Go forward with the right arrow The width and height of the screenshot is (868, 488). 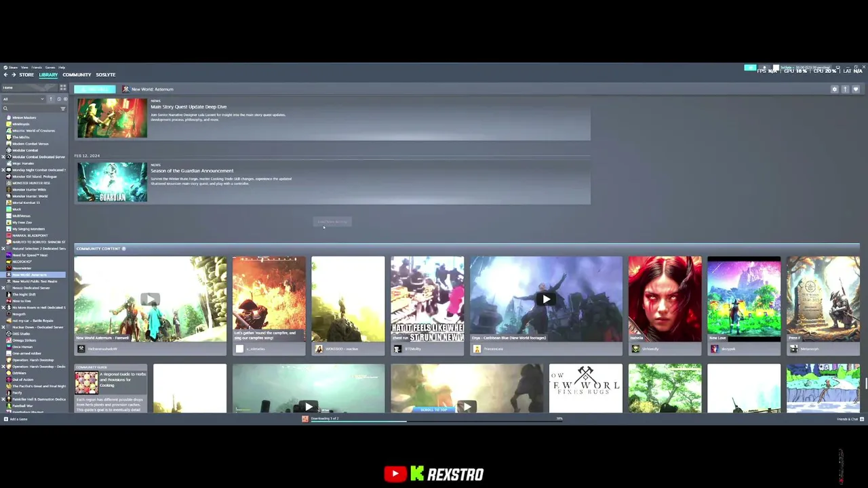(14, 75)
